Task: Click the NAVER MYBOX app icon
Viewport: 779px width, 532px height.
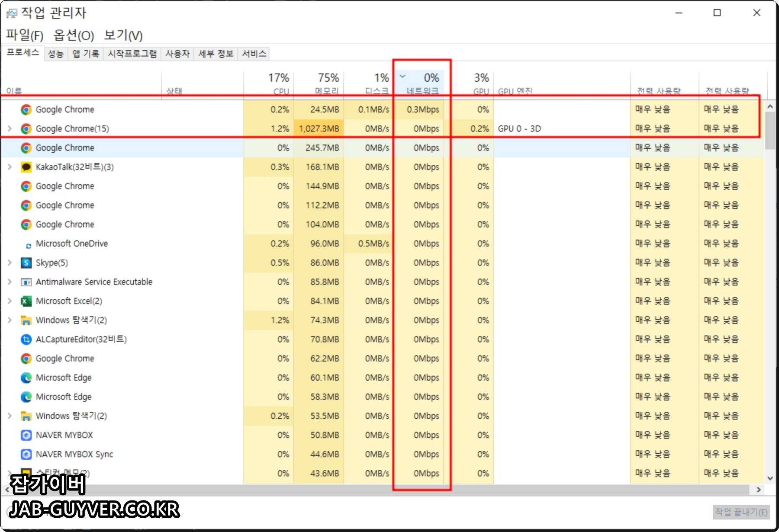Action: click(x=26, y=435)
